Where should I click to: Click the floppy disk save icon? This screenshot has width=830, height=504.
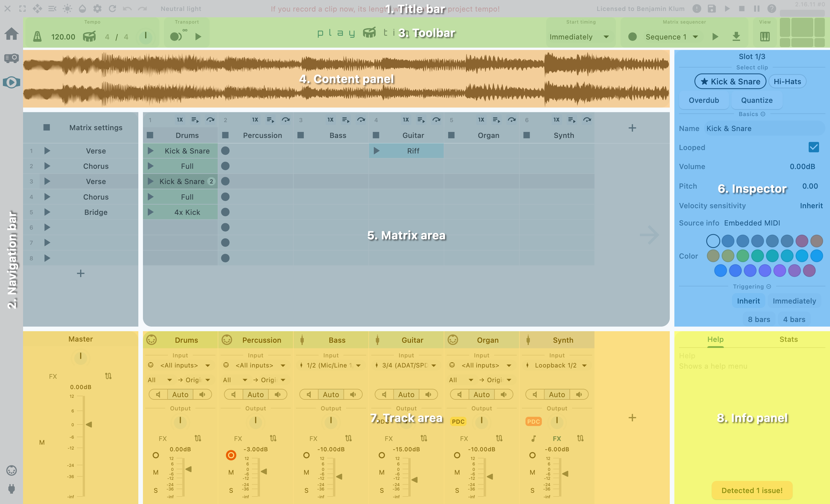click(712, 9)
